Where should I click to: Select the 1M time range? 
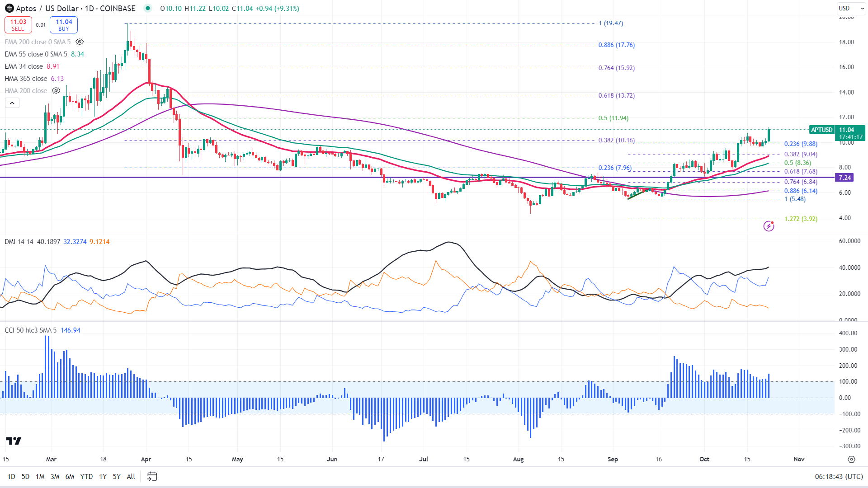pyautogui.click(x=40, y=476)
